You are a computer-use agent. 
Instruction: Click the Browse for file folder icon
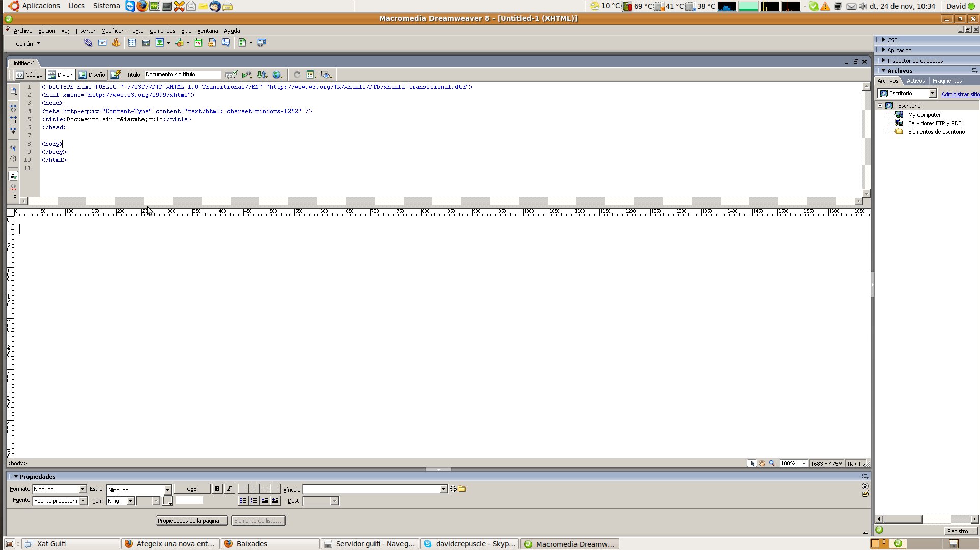click(462, 489)
